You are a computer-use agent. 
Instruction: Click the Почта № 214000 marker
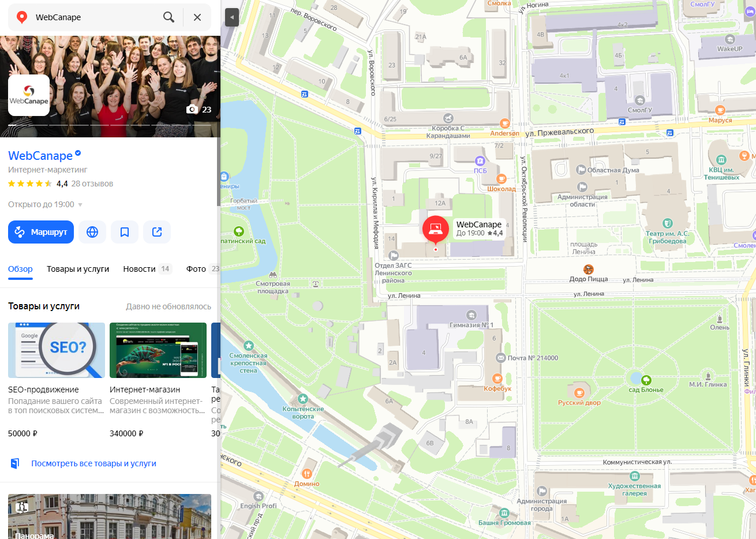[x=501, y=358]
